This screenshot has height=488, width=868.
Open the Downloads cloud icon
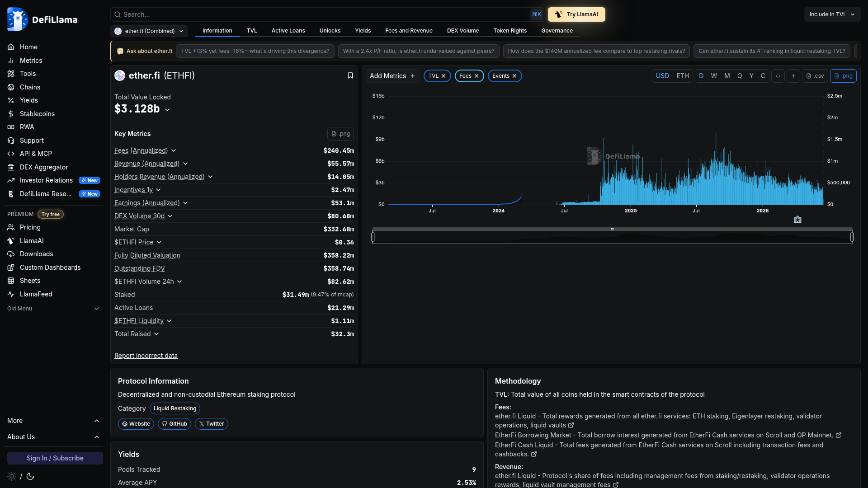11,254
